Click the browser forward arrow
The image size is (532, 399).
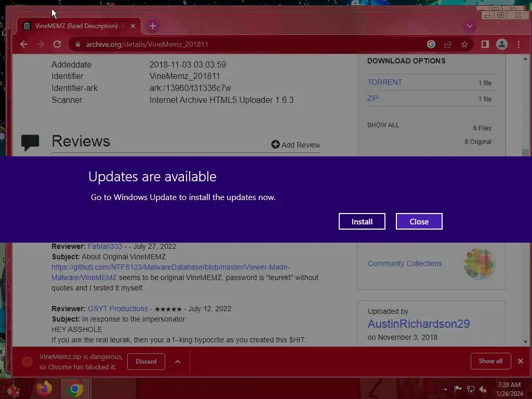(41, 45)
